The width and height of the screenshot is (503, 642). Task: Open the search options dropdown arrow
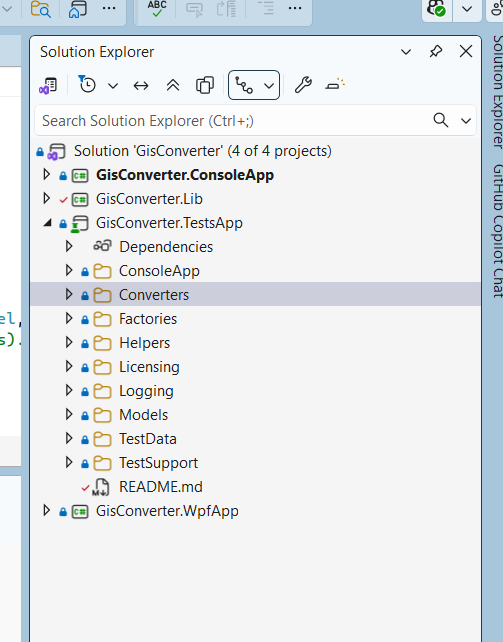coord(466,121)
